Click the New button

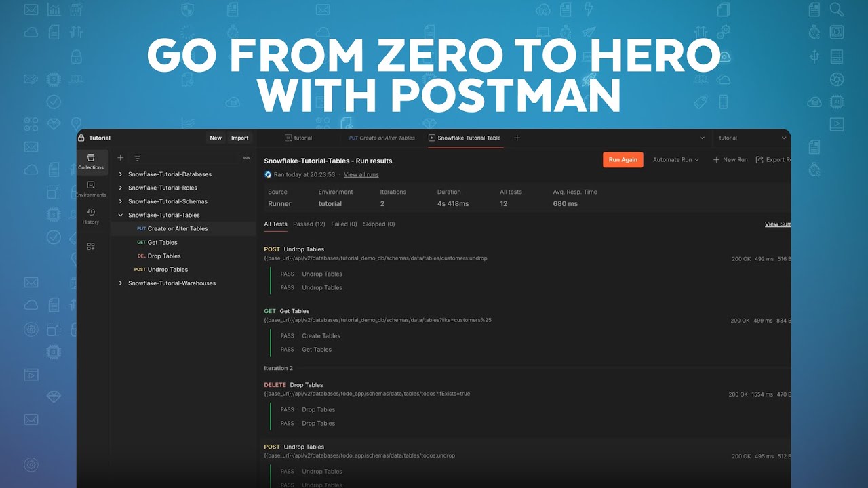216,138
